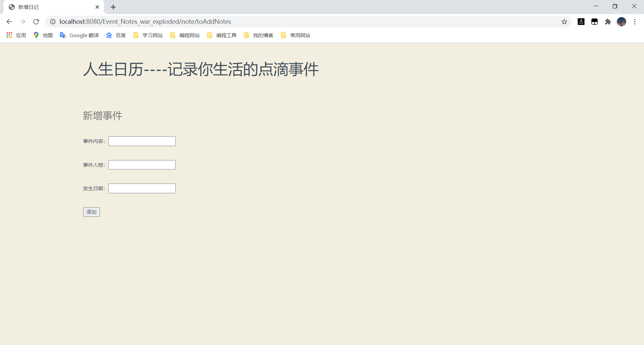The height and width of the screenshot is (345, 644).
Task: Open the 应用 apps shortcut
Action: [x=16, y=35]
